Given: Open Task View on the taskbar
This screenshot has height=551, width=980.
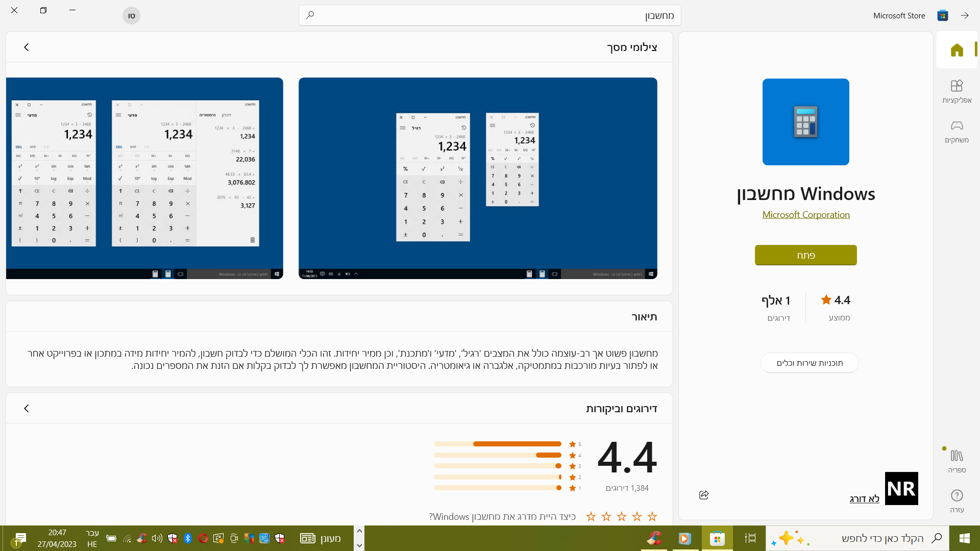Looking at the screenshot, I should pyautogui.click(x=750, y=538).
